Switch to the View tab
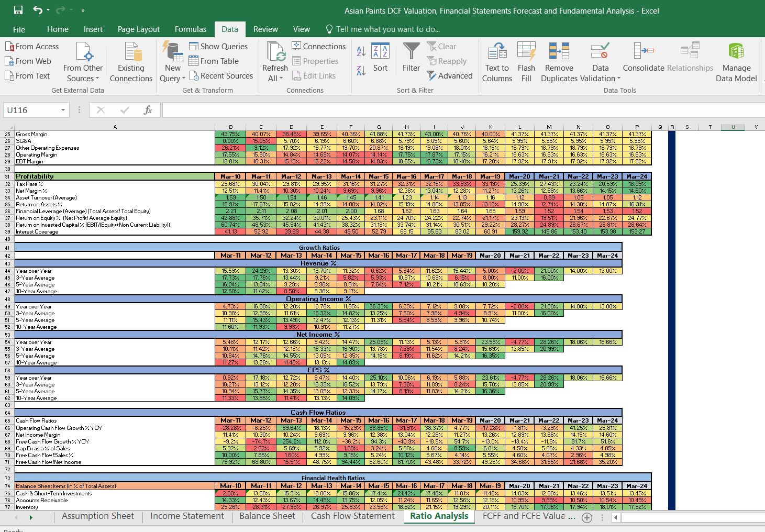 click(302, 29)
